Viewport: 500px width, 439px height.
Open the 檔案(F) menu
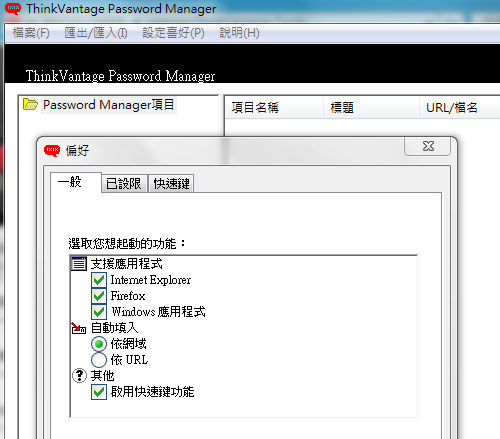pos(31,33)
